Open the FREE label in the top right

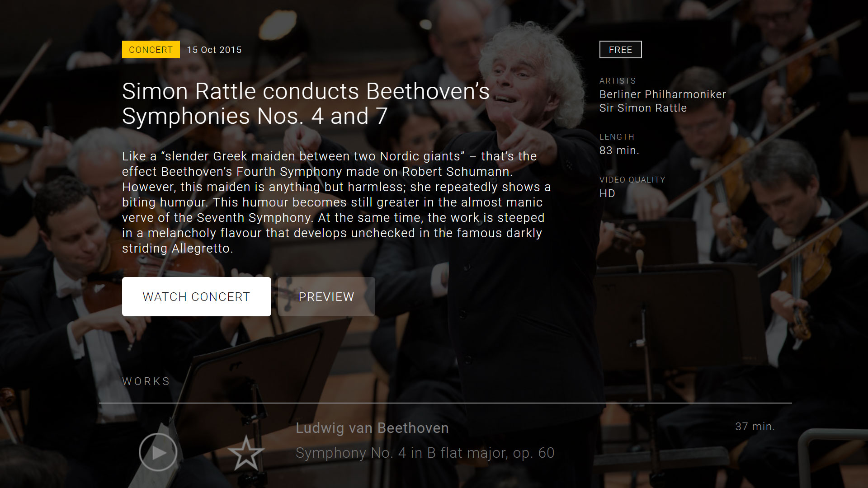point(620,50)
